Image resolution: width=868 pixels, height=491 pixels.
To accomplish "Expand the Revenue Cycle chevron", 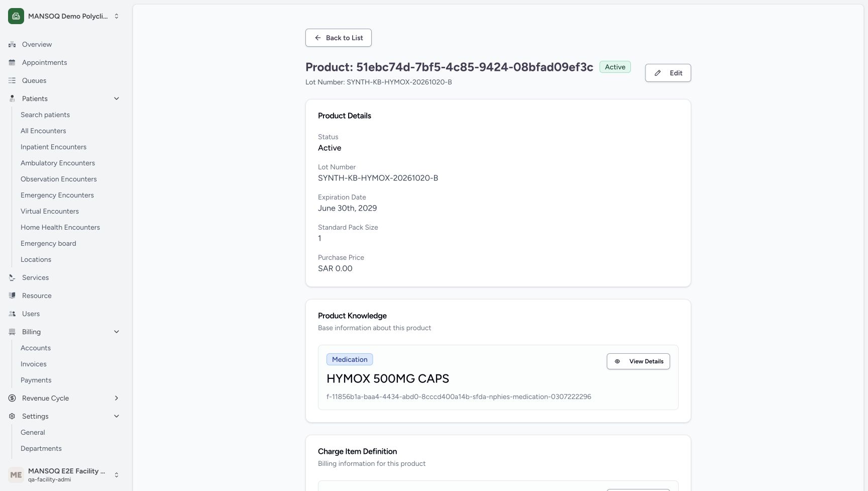I will (x=117, y=398).
